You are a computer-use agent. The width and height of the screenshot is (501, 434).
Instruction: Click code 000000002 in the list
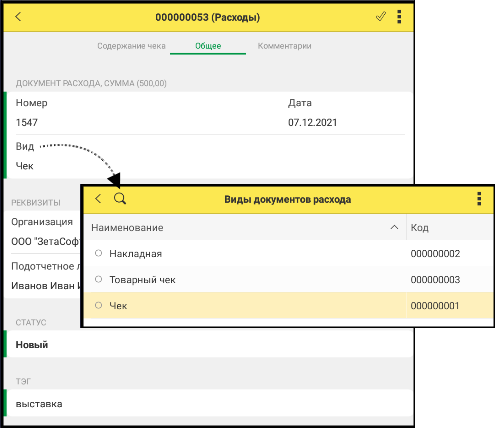point(435,254)
